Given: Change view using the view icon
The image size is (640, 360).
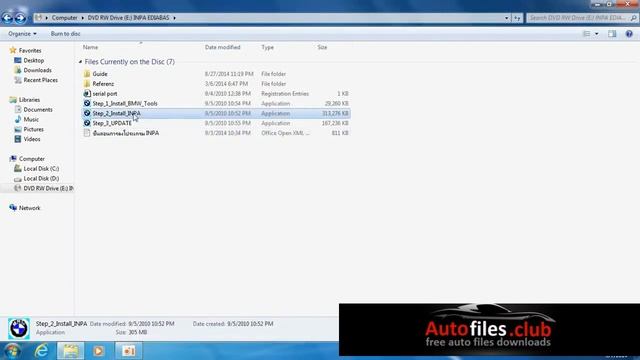Looking at the screenshot, I should (x=587, y=34).
